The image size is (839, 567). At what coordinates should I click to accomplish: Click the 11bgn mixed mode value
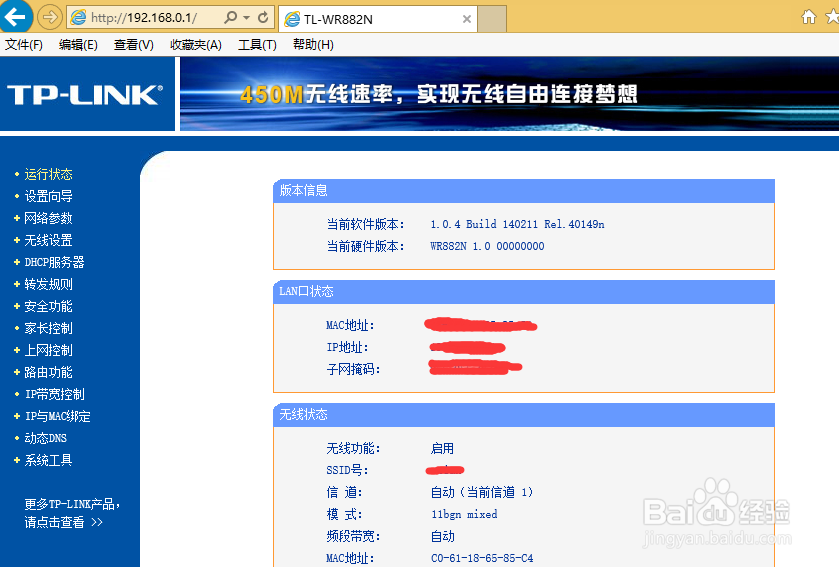464,514
